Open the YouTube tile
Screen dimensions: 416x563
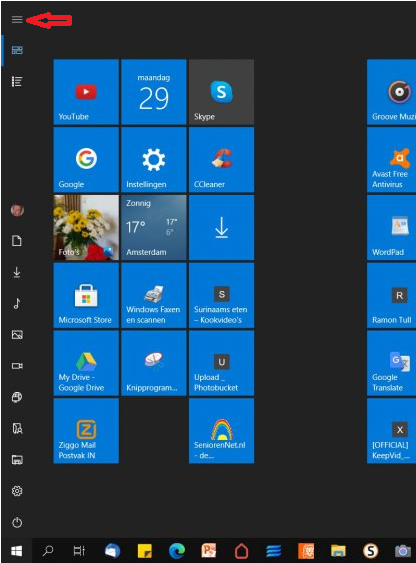86,92
